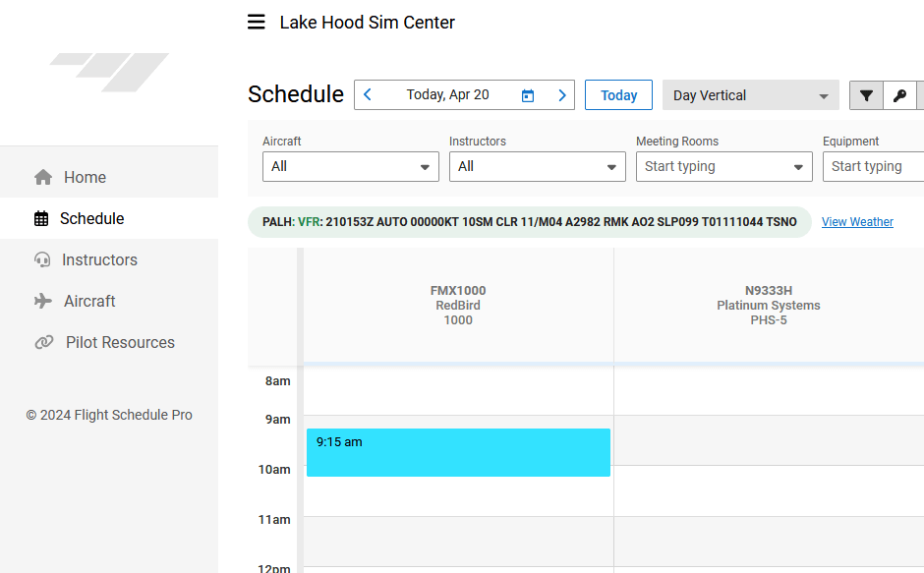Select Schedule in the sidebar
This screenshot has width=924, height=573.
pyautogui.click(x=91, y=218)
